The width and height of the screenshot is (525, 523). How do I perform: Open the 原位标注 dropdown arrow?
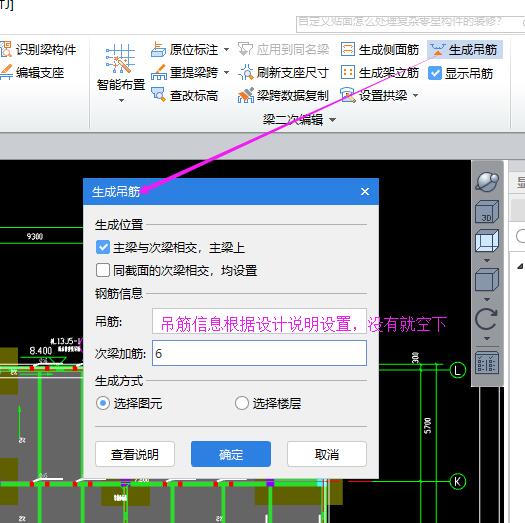coord(226,50)
